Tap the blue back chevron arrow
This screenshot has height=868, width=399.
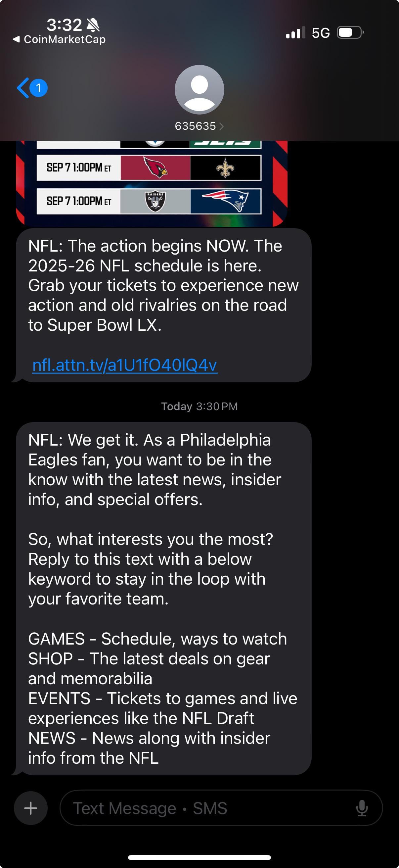point(22,88)
